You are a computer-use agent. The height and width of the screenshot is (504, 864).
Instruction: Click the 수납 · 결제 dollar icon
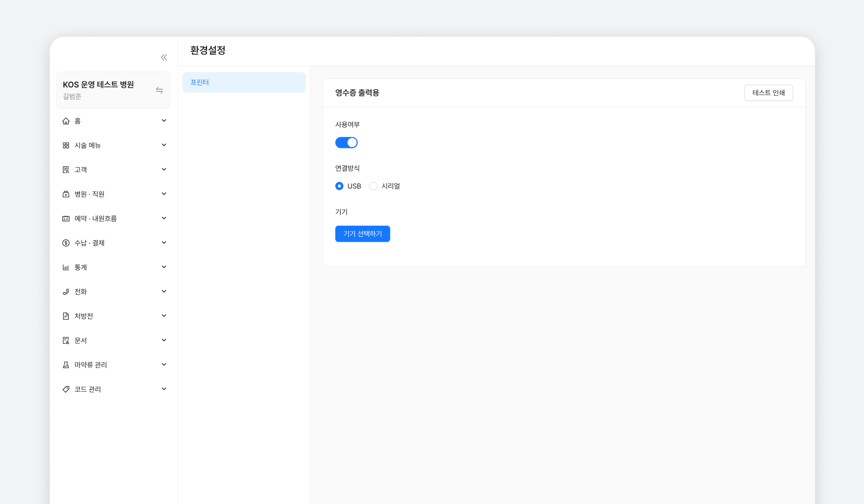[x=66, y=243]
